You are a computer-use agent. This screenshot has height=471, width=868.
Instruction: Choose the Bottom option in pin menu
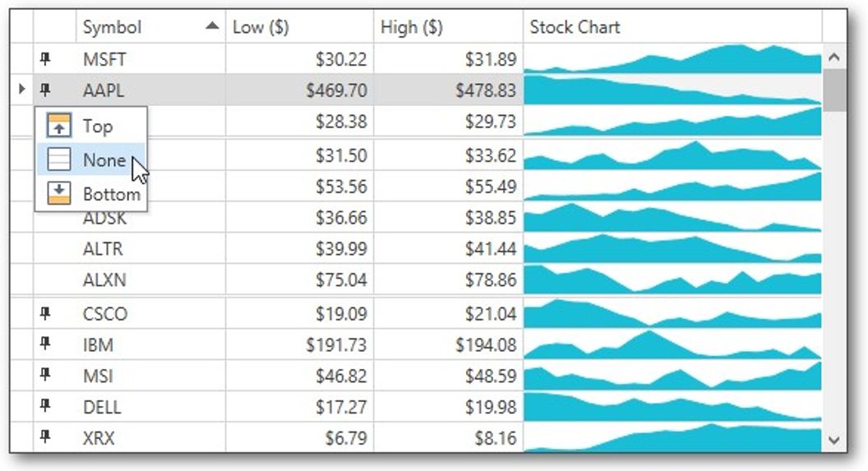pos(111,194)
